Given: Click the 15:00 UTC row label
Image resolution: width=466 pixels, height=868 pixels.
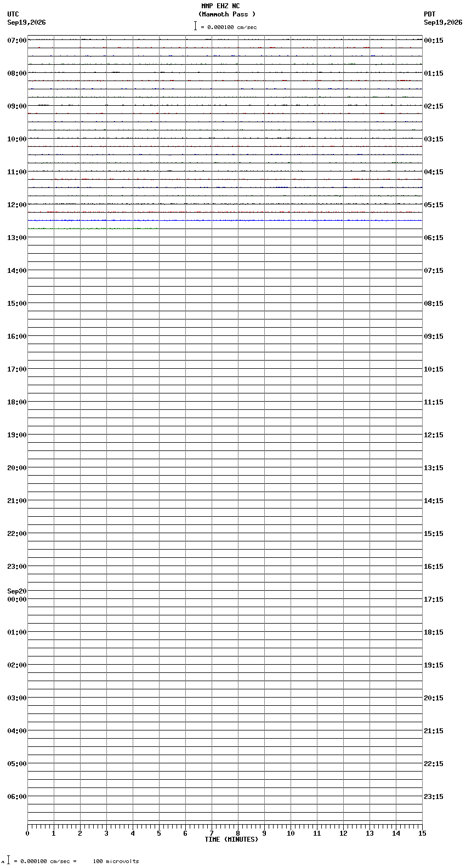Looking at the screenshot, I should 17,304.
